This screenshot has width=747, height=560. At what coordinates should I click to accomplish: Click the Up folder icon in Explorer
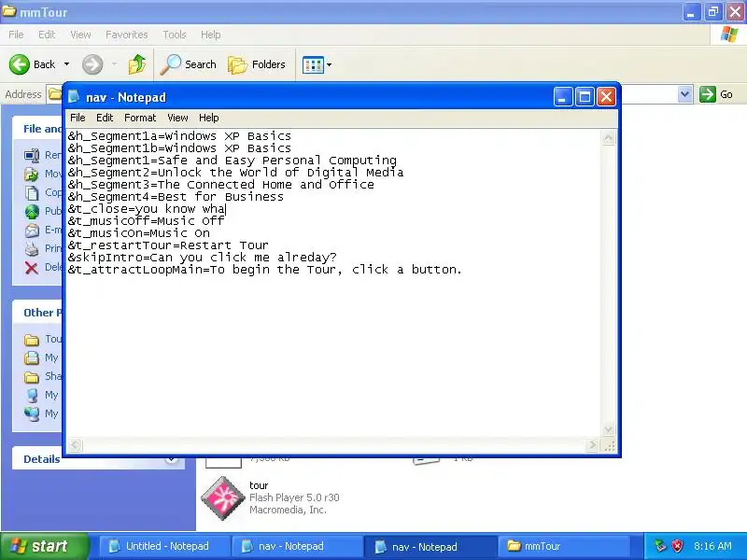point(137,64)
